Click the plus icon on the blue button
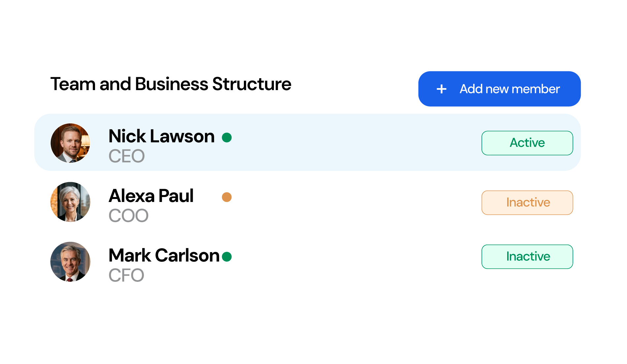627x364 pixels. coord(442,89)
